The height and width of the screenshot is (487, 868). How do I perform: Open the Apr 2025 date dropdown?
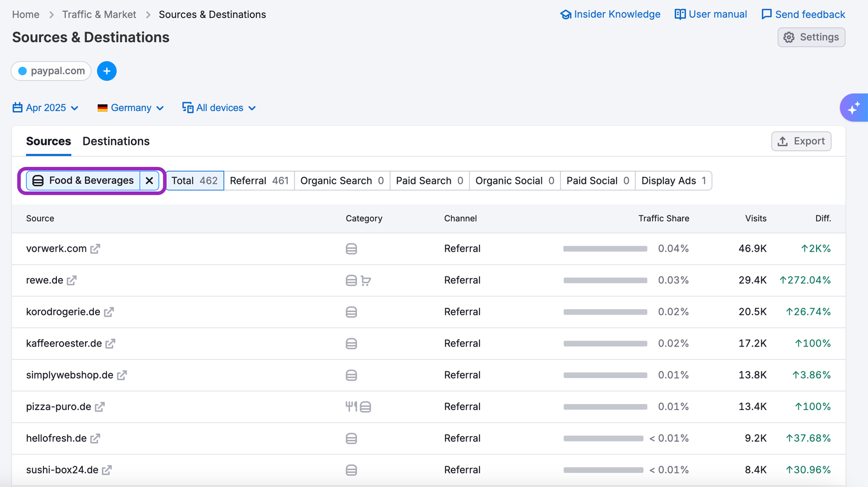(x=46, y=108)
